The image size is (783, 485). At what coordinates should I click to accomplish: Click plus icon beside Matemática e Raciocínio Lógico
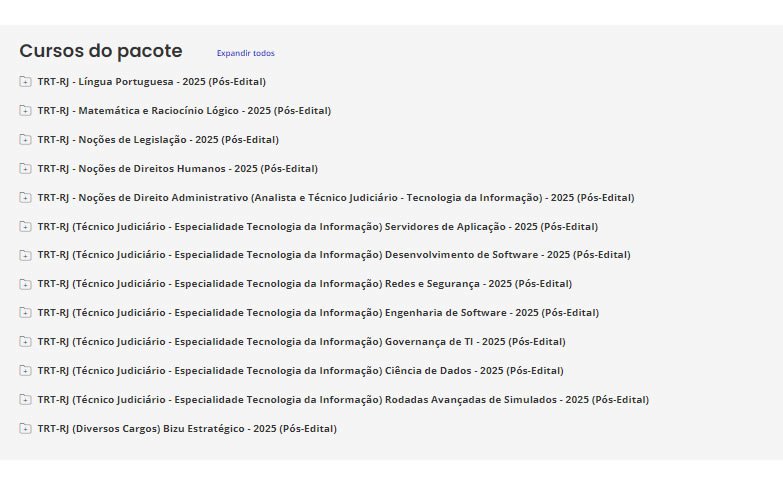pos(25,111)
